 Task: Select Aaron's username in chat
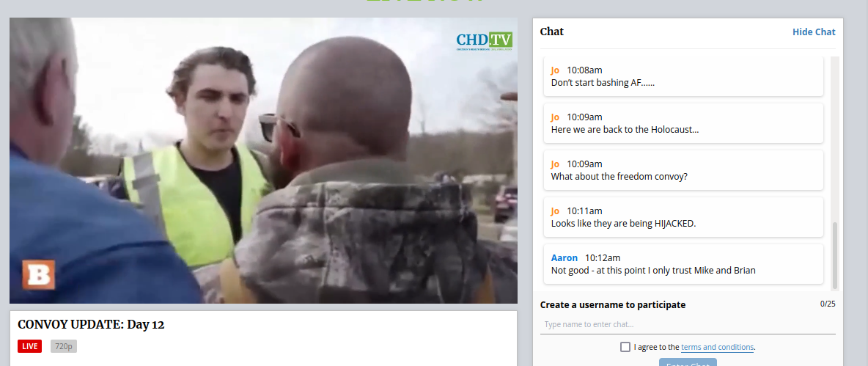click(564, 257)
